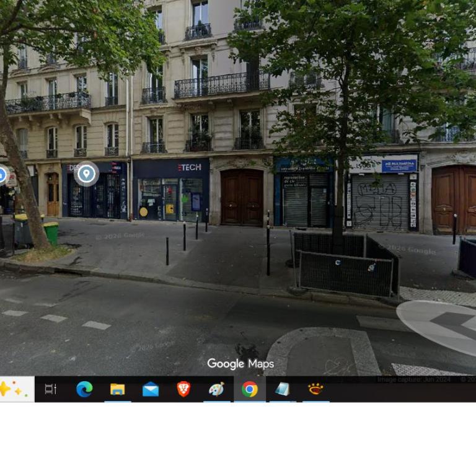Switch to Google Chrome in the taskbar
This screenshot has height=476, width=476.
250,389
